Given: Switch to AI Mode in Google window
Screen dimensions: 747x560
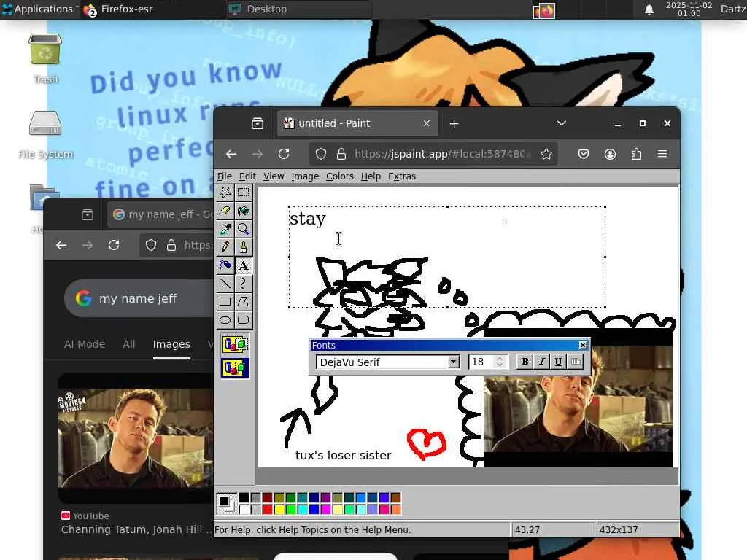Looking at the screenshot, I should pyautogui.click(x=85, y=344).
